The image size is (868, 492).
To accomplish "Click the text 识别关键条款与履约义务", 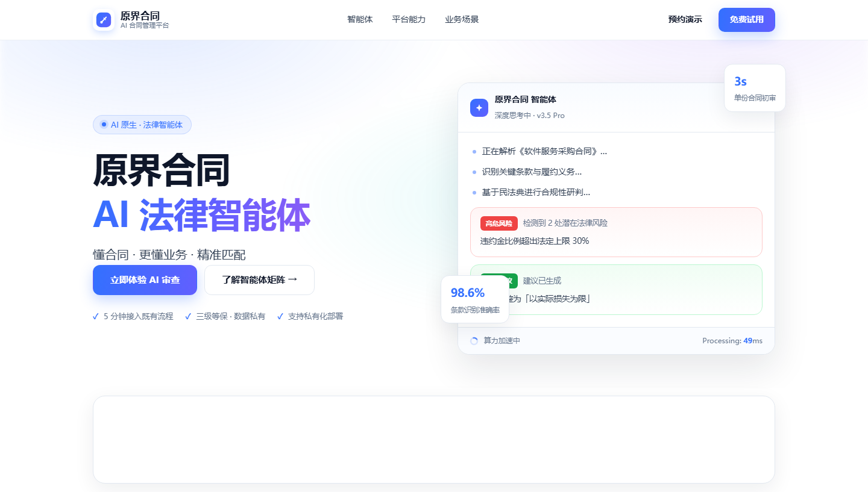I will click(532, 172).
